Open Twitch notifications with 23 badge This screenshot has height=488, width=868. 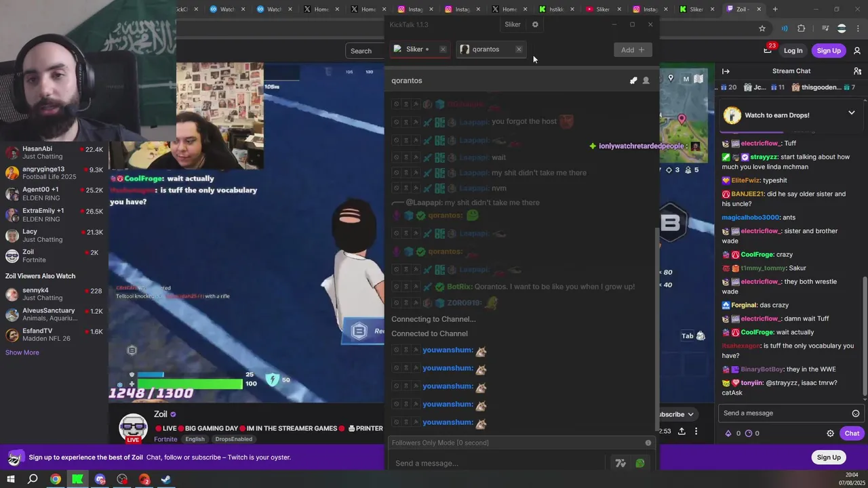[x=768, y=50]
